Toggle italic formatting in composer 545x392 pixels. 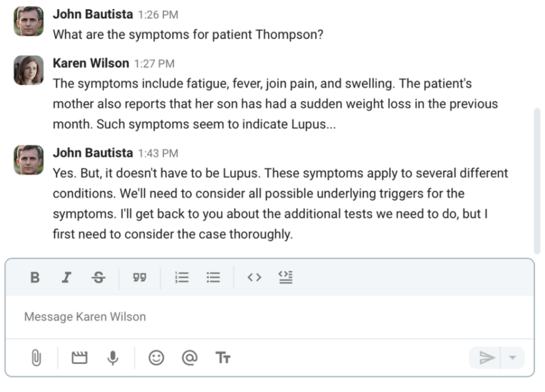click(x=67, y=278)
